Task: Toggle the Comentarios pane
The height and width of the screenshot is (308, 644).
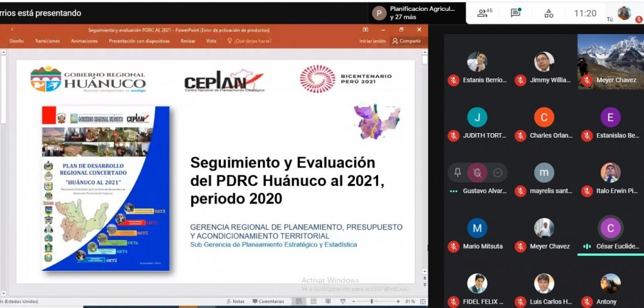Action: (x=269, y=301)
